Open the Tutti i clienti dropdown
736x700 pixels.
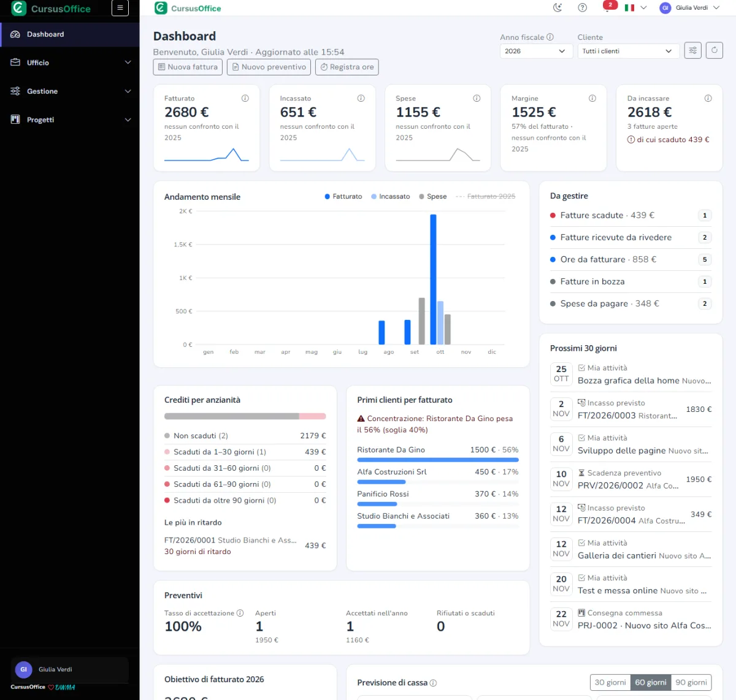[x=629, y=51]
